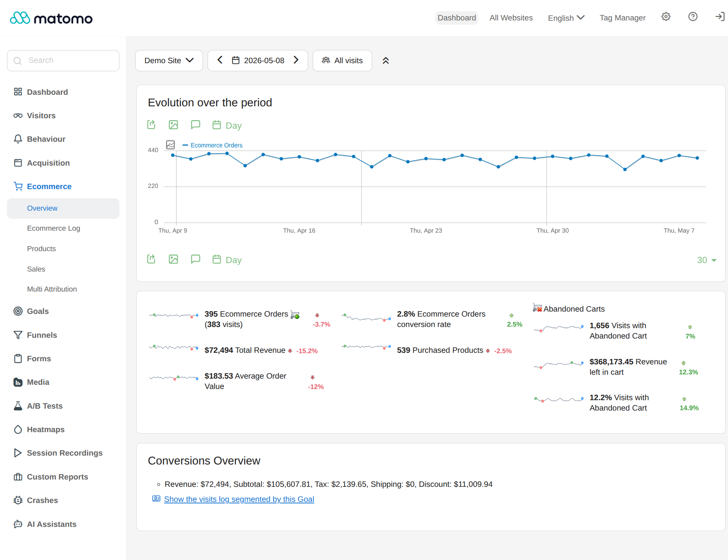Click the Average Order Value sparkline
The height and width of the screenshot is (560, 728).
pos(173,378)
